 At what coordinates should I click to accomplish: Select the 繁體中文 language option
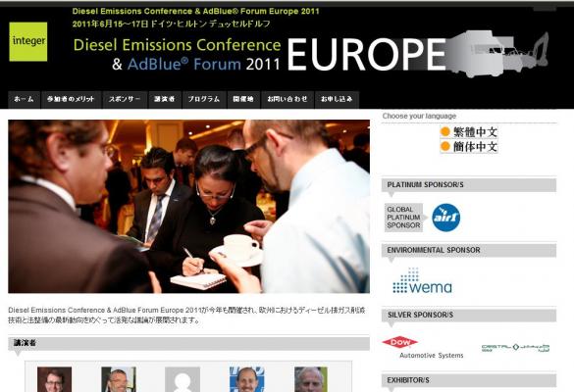point(469,132)
